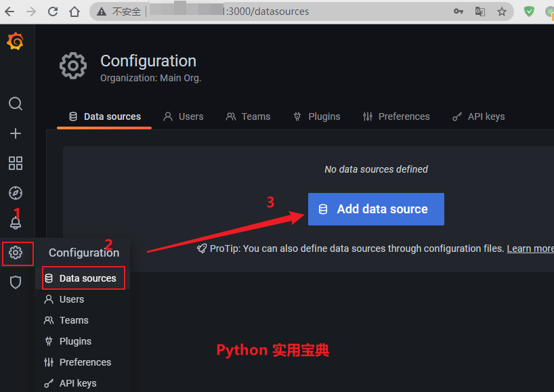The width and height of the screenshot is (554, 392).
Task: Click the browser address bar
Action: 271,12
